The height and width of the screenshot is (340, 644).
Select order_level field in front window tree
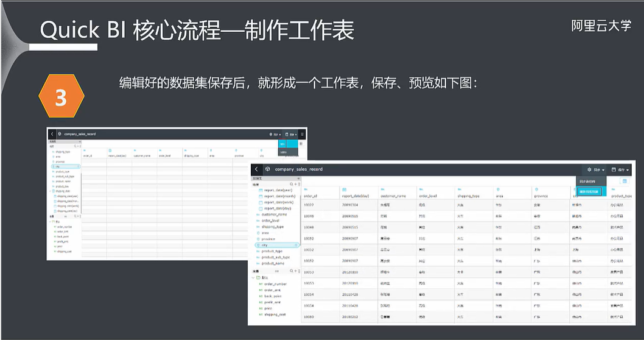pyautogui.click(x=270, y=221)
